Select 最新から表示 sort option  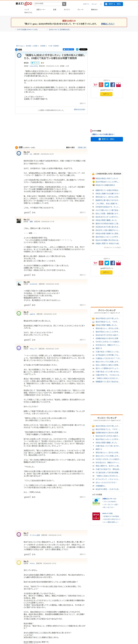pos(70,147)
